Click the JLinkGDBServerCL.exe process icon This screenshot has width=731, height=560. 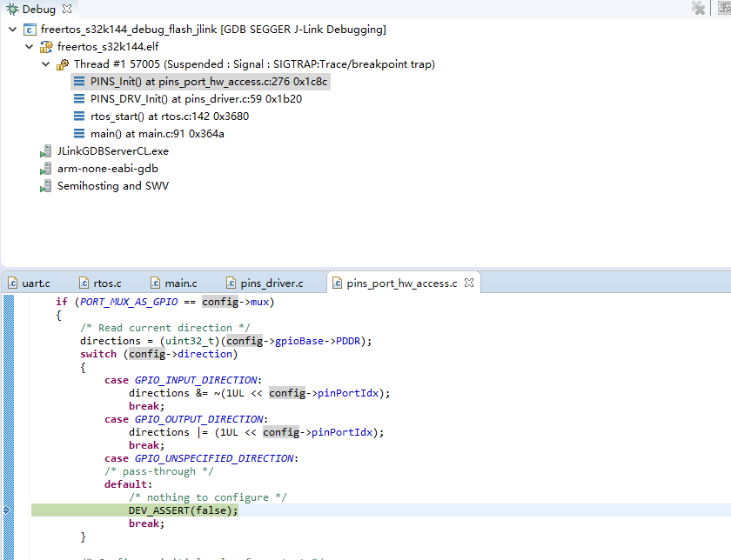45,151
